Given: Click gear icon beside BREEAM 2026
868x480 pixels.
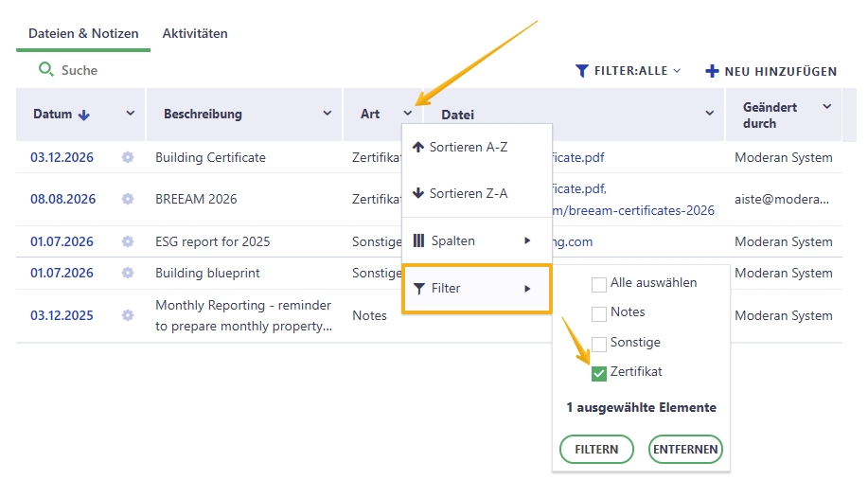Looking at the screenshot, I should pyautogui.click(x=128, y=199).
